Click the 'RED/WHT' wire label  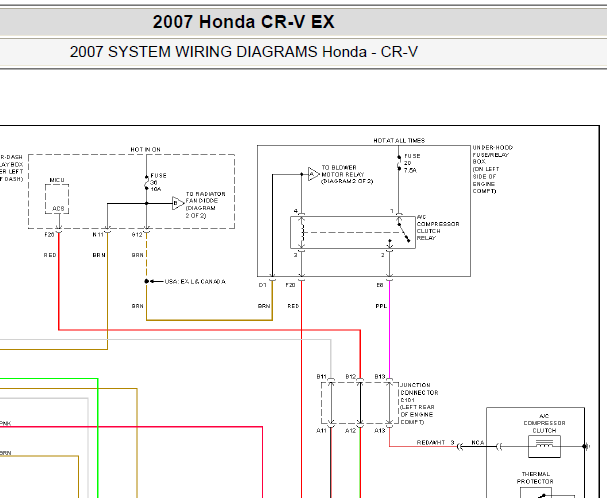431,442
